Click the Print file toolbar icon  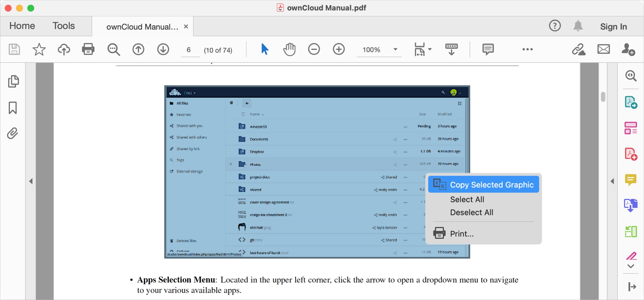pos(88,49)
